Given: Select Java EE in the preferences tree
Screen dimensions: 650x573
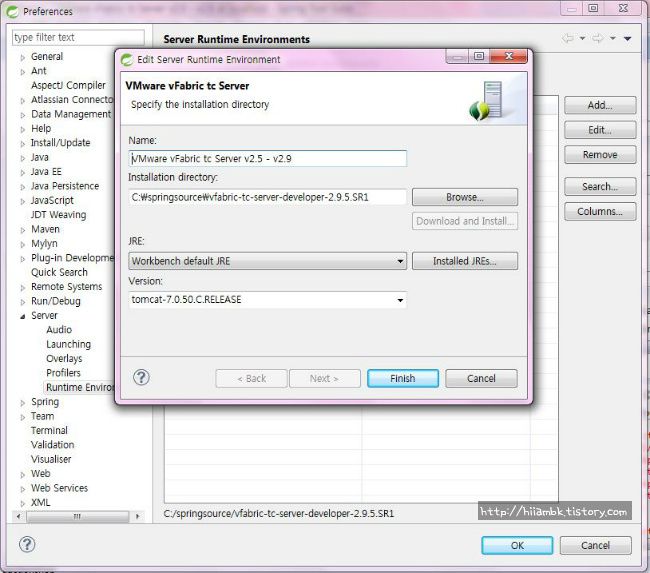Looking at the screenshot, I should [46, 172].
